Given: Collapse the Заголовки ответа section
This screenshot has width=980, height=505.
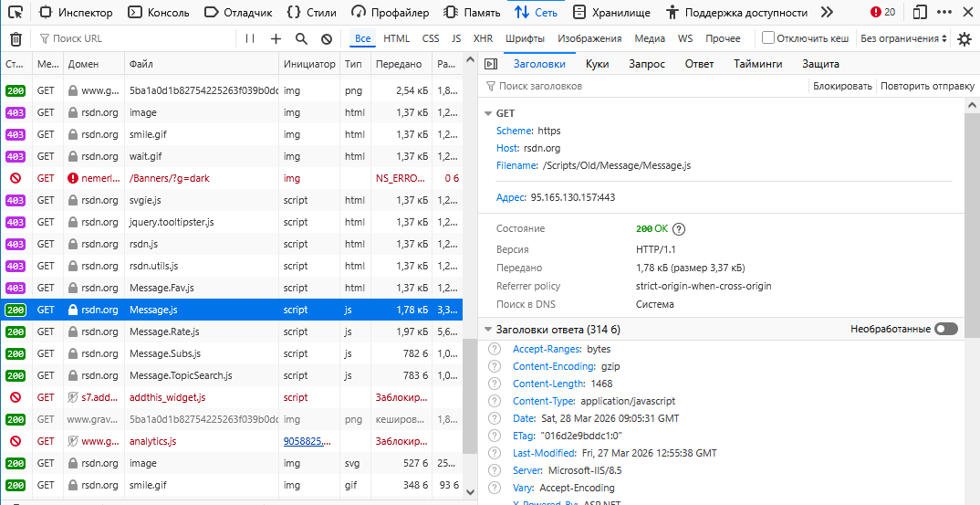Looking at the screenshot, I should point(487,330).
